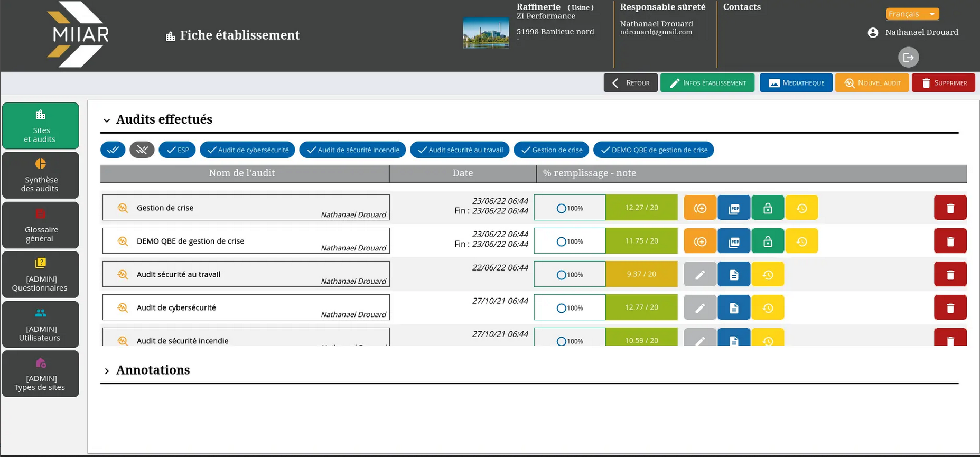Edit Audit de cybersécurité with pencil icon

(700, 307)
